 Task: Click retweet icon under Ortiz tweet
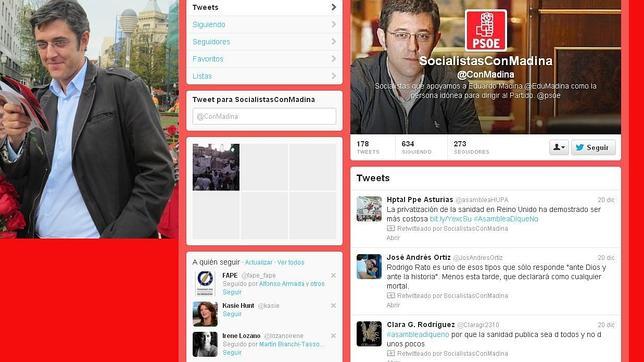(391, 296)
